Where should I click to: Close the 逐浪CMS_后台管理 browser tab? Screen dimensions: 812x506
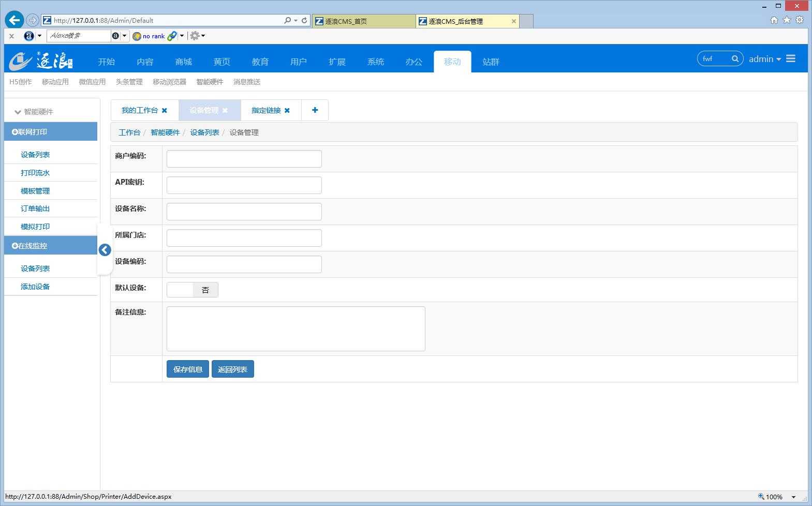coord(513,21)
